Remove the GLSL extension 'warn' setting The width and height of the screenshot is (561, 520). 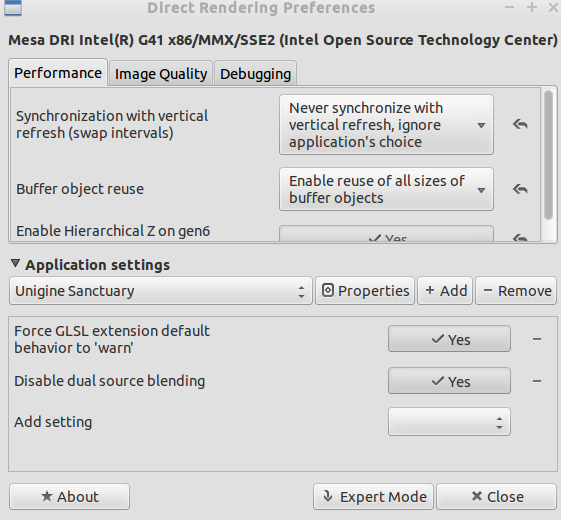537,339
